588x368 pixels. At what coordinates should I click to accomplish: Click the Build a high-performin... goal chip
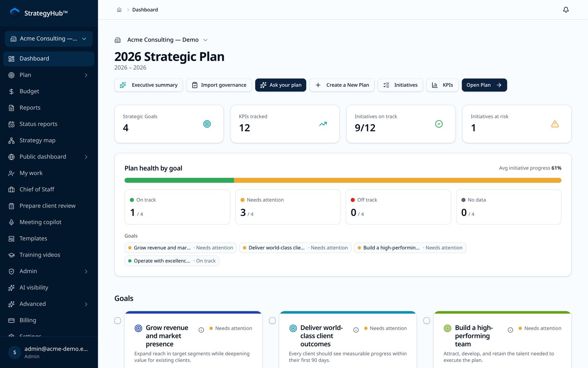410,248
